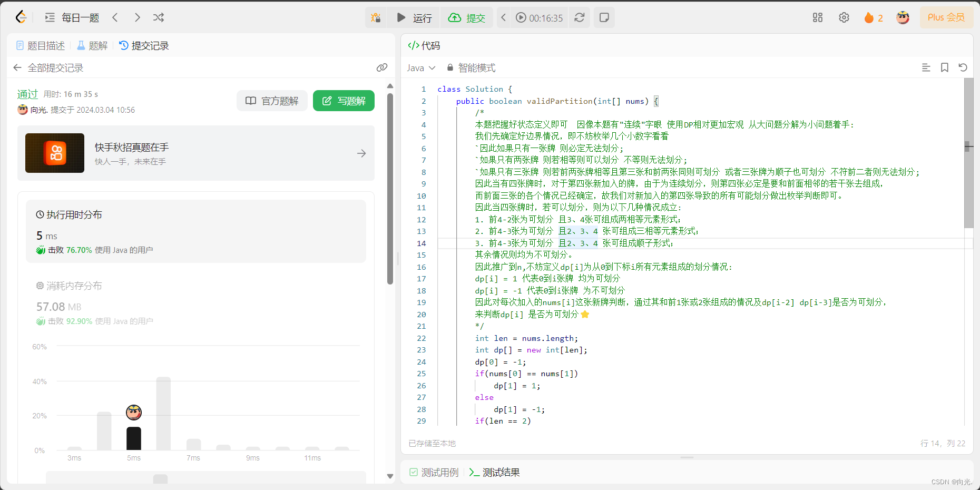Open the Java language dropdown
The image size is (980, 490).
[x=421, y=67]
